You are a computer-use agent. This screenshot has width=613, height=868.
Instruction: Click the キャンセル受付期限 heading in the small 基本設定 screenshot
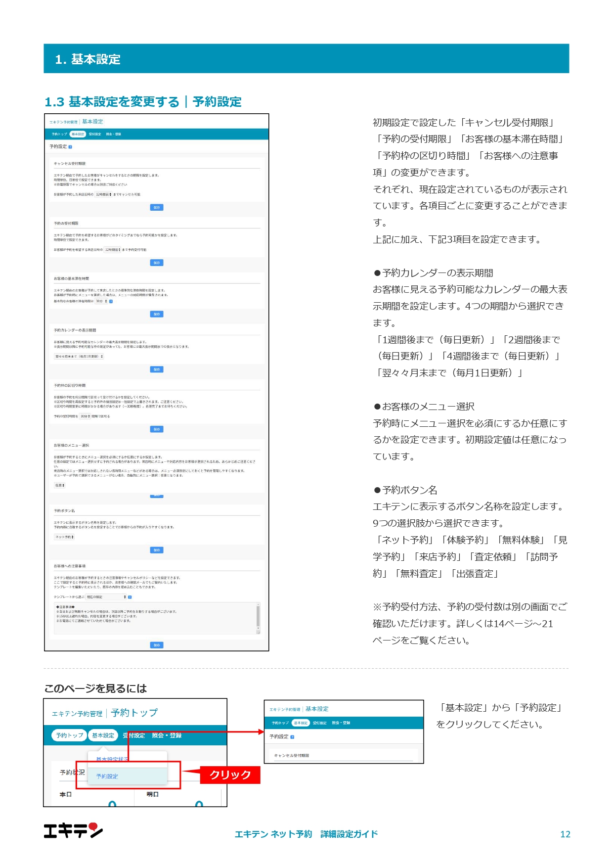[x=291, y=756]
